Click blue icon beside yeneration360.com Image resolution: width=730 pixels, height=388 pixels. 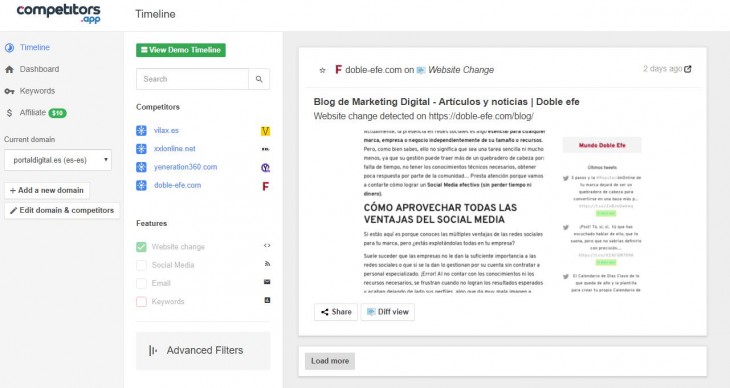click(x=141, y=167)
